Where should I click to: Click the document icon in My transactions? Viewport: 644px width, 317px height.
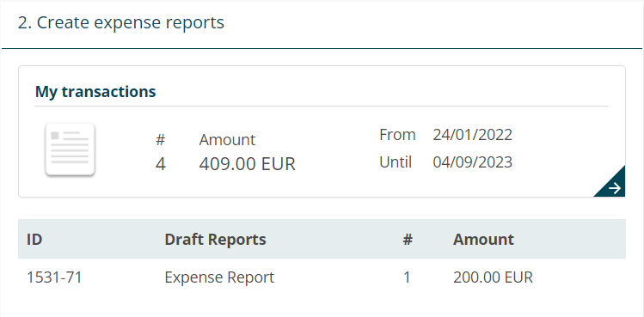click(70, 149)
